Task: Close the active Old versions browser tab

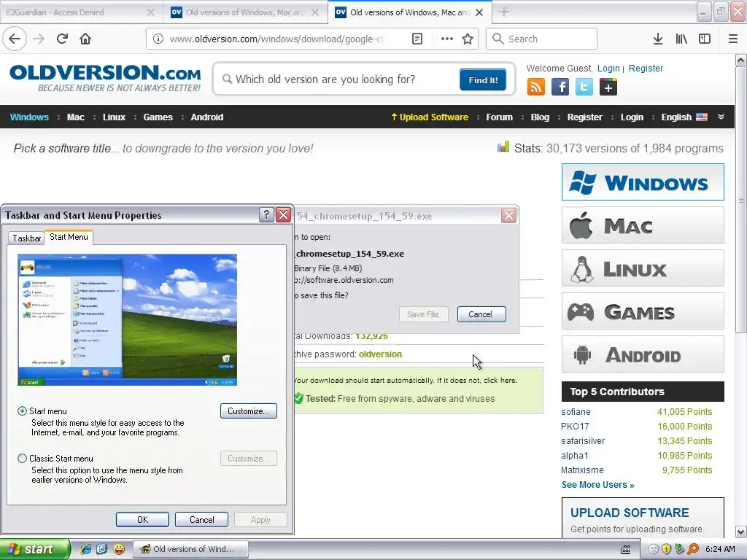Action: click(479, 12)
